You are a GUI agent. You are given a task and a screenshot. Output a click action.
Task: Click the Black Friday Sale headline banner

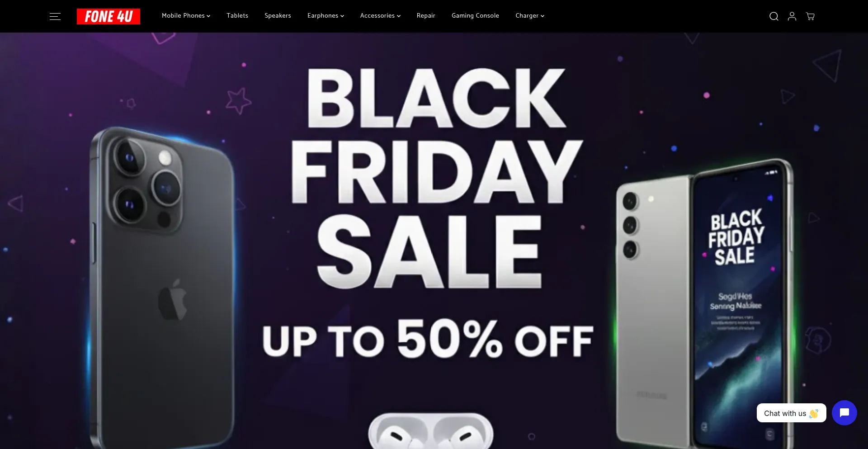(436, 179)
